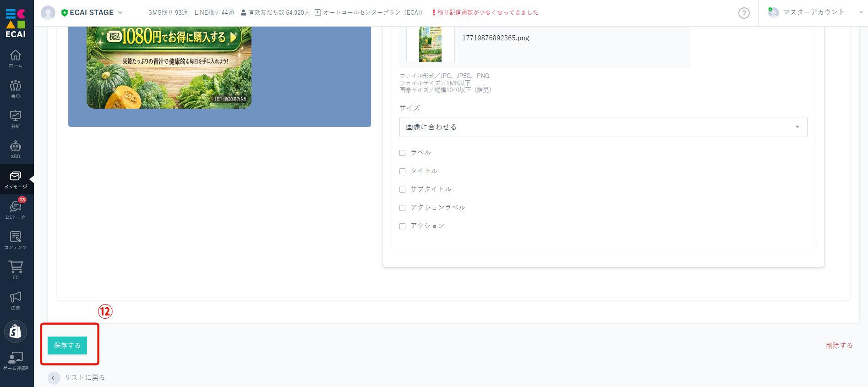
Task: Open the Ads (広告) megaphone icon
Action: point(16,300)
